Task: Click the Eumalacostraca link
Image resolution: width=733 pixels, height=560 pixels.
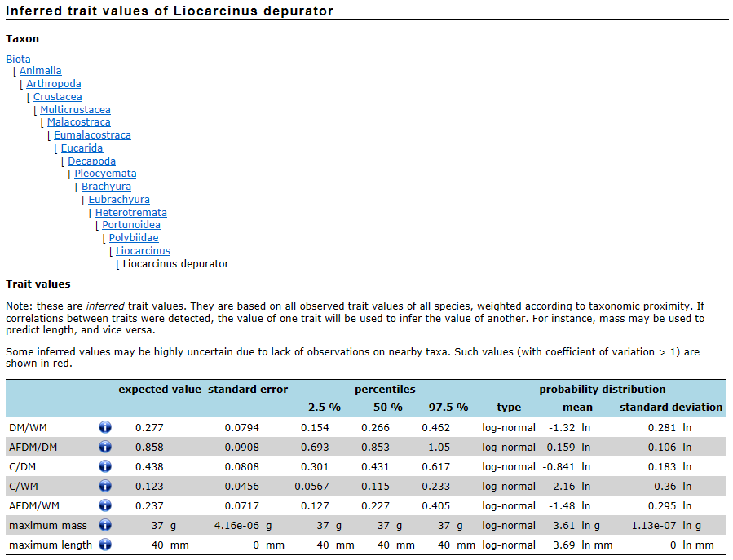Action: [x=92, y=135]
